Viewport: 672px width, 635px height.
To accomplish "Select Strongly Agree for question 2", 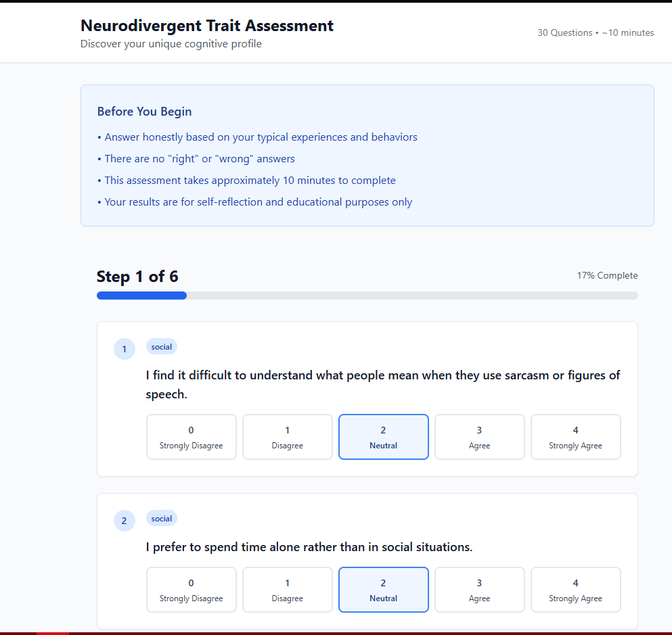I will (x=576, y=590).
